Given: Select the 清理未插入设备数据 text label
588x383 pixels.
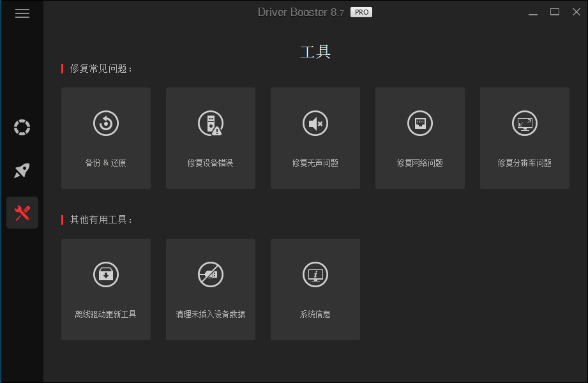Looking at the screenshot, I should (x=210, y=313).
